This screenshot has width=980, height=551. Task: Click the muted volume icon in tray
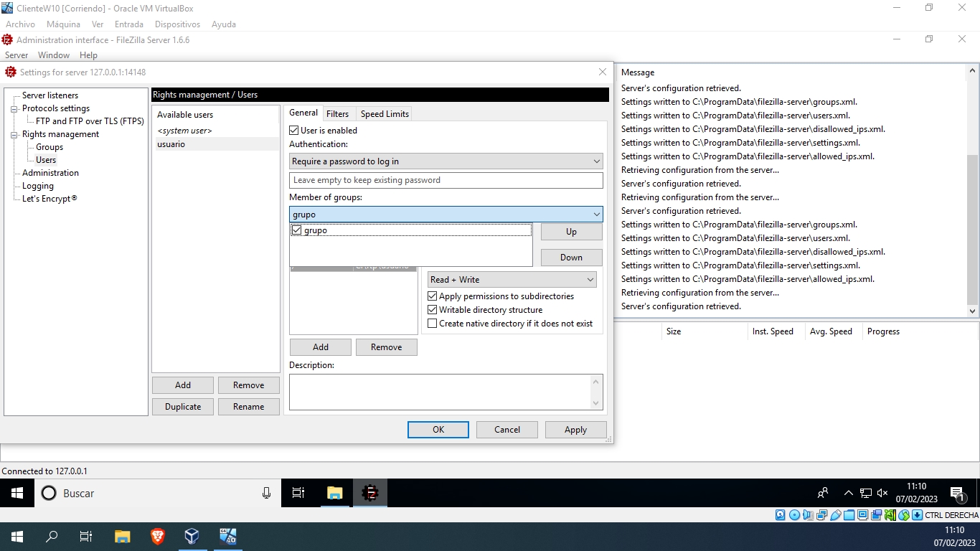point(882,493)
